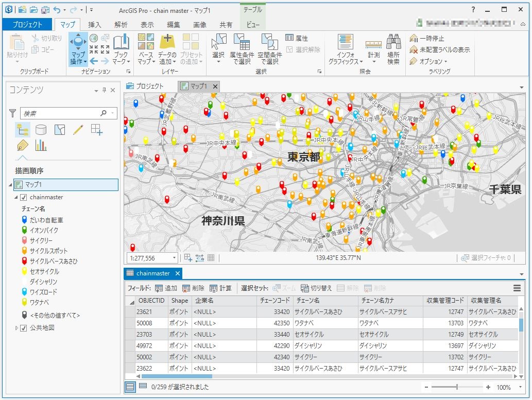Open Select By Location
The width and height of the screenshot is (532, 400).
click(270, 49)
